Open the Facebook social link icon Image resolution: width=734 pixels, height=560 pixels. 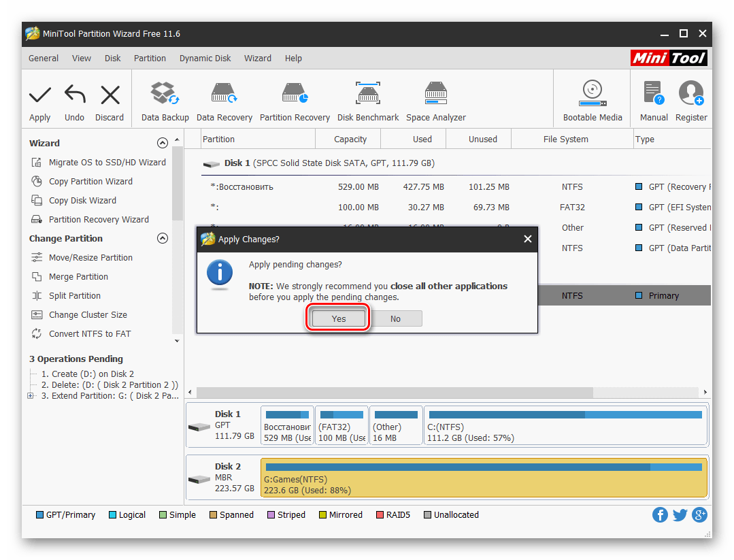point(660,514)
